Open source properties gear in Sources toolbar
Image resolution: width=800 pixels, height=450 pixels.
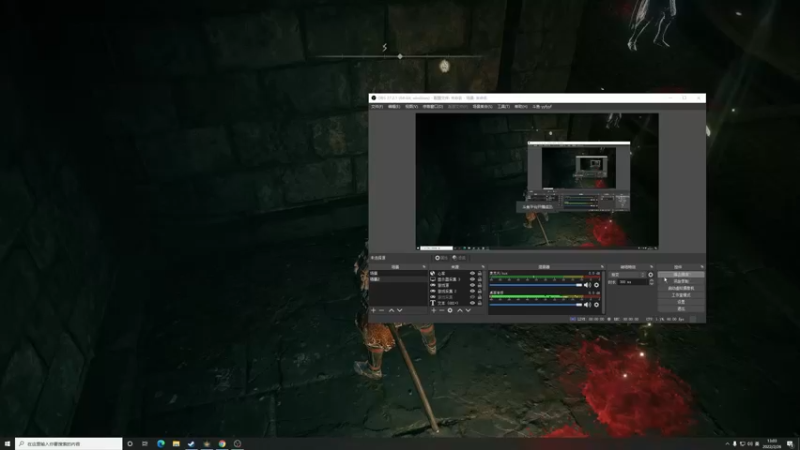click(450, 310)
